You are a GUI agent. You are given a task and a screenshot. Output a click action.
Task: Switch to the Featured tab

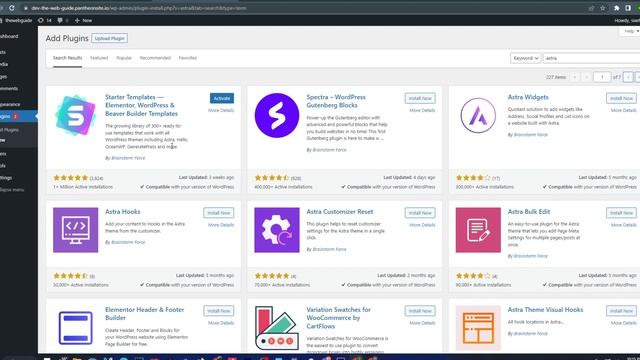[x=99, y=58]
